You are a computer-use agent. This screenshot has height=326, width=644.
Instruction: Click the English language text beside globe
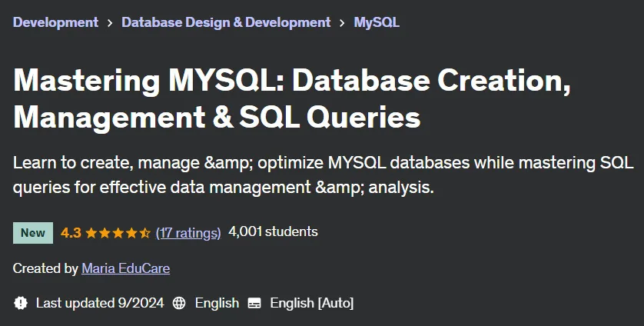pyautogui.click(x=217, y=304)
